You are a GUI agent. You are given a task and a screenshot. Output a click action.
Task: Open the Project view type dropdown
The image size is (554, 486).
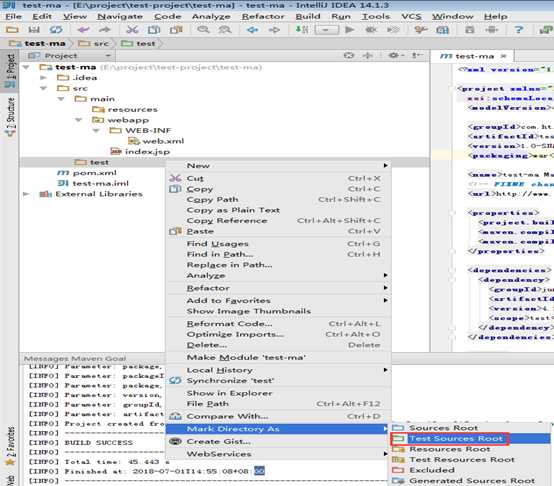[x=108, y=56]
